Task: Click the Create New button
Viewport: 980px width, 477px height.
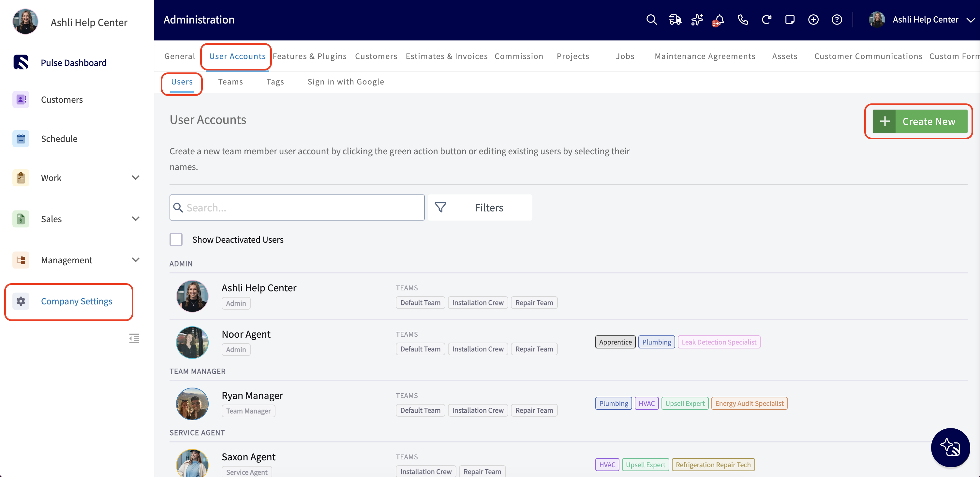Action: [920, 121]
